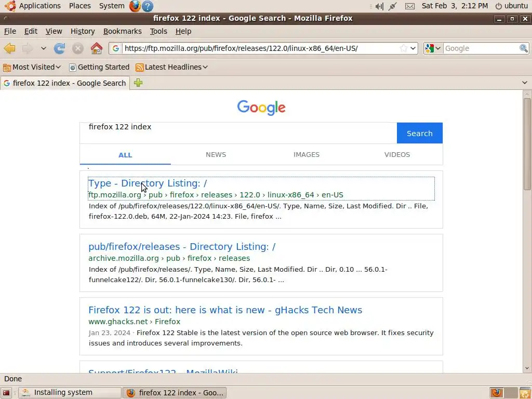The width and height of the screenshot is (532, 399).
Task: Open the System menu in the top panel
Action: (112, 6)
